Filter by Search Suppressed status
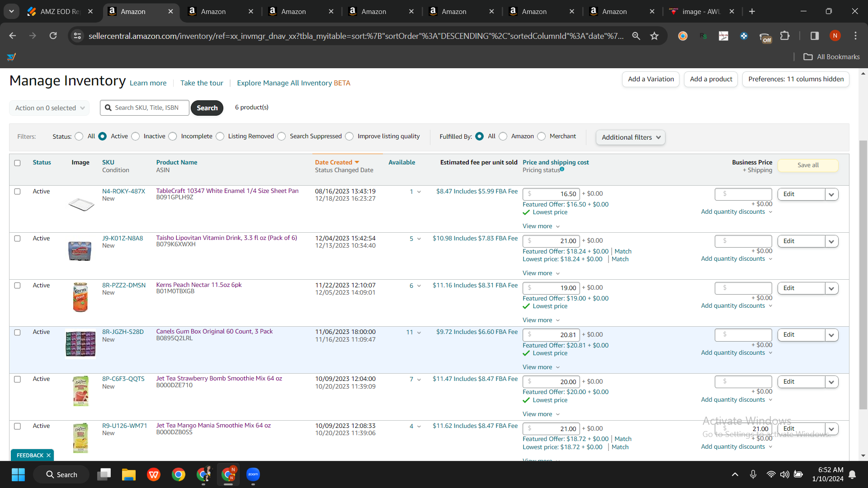 pos(282,136)
